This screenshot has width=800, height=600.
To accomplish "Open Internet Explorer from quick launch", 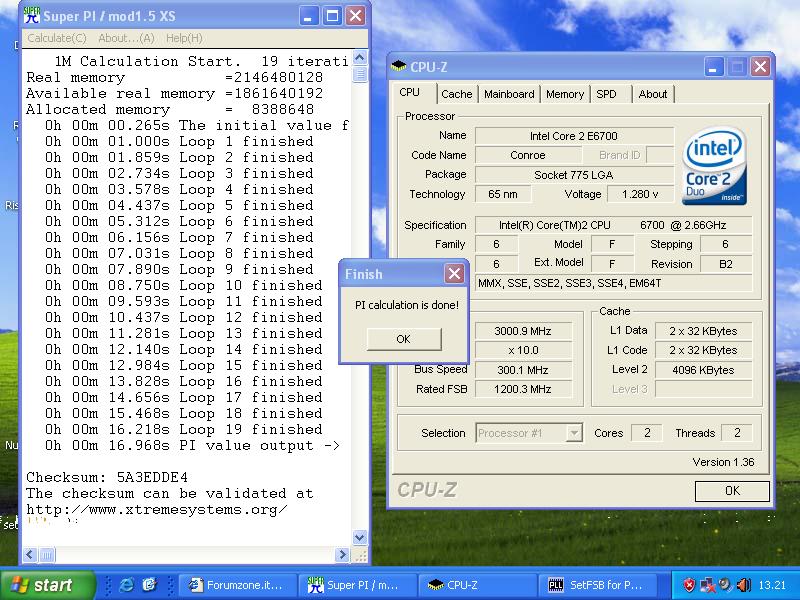I will click(126, 585).
